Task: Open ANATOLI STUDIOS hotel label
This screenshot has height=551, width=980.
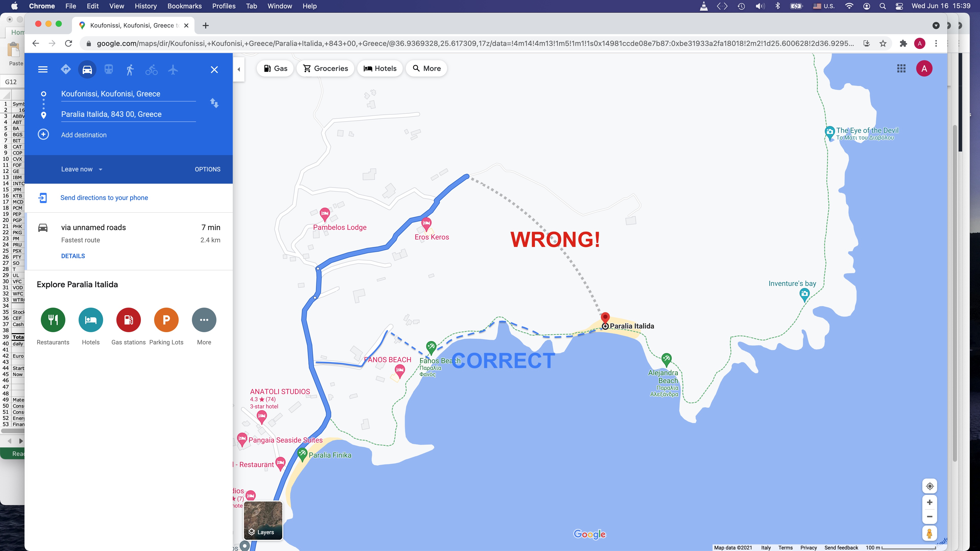Action: pyautogui.click(x=280, y=392)
